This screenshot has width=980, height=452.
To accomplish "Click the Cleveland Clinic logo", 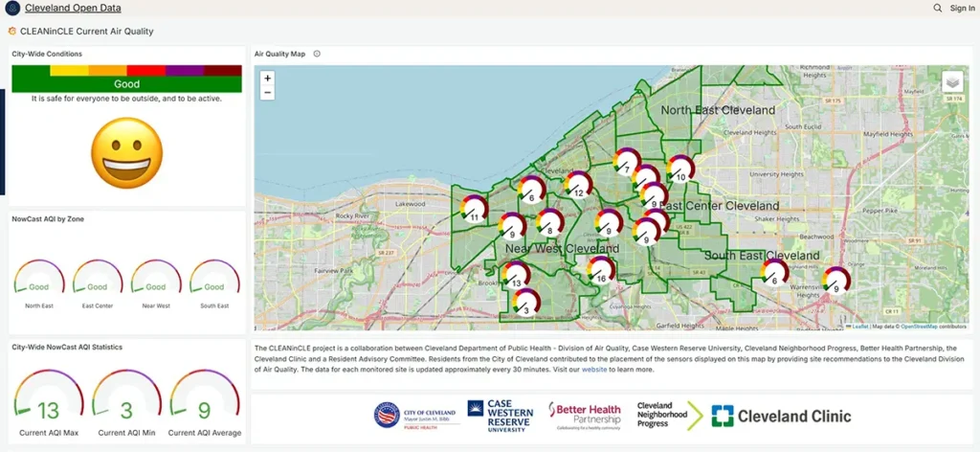I will (781, 416).
